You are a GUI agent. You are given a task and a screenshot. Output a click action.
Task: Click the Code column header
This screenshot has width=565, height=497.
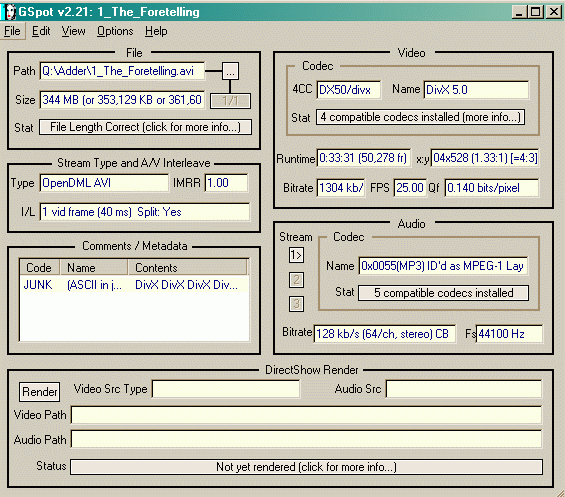40,267
